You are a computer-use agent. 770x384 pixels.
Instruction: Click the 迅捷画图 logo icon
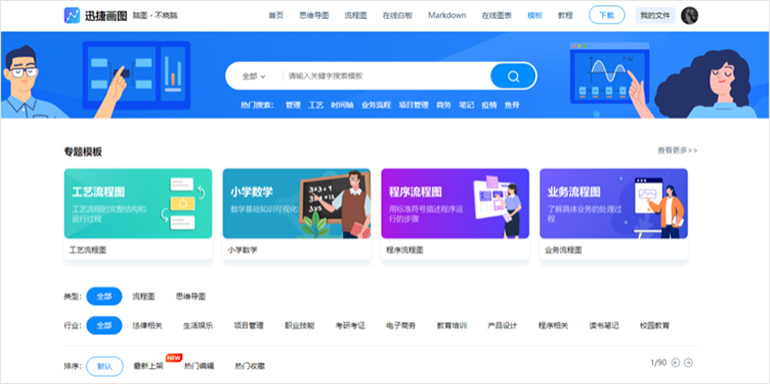72,15
